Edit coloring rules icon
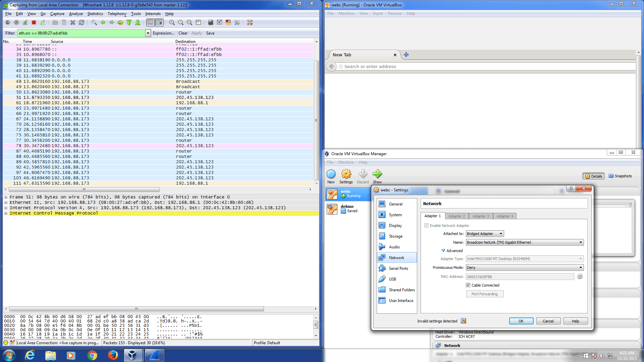 228,22
